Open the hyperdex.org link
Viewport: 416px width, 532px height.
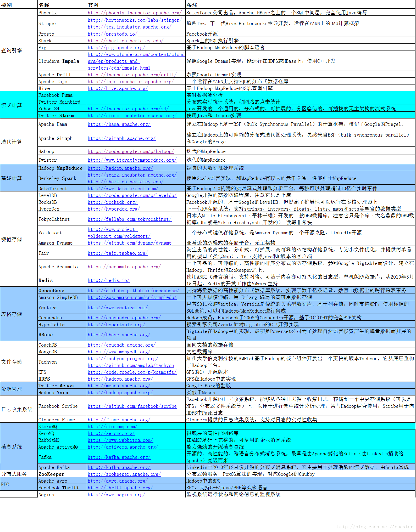tap(114, 209)
